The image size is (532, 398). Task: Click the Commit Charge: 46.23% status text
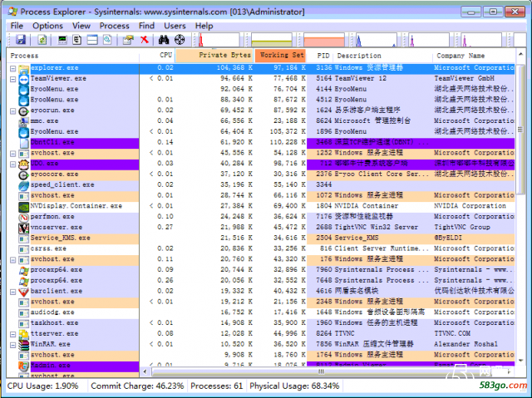(x=137, y=386)
